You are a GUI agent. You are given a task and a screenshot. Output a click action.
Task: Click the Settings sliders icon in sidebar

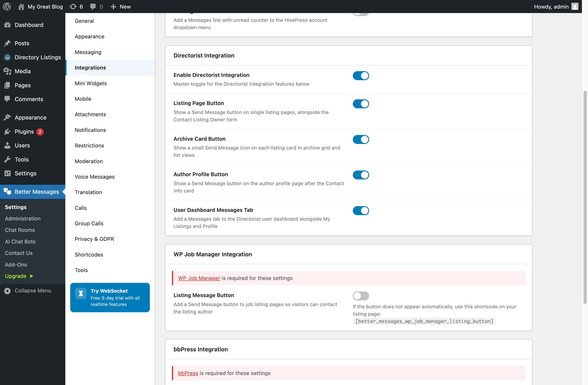7,173
